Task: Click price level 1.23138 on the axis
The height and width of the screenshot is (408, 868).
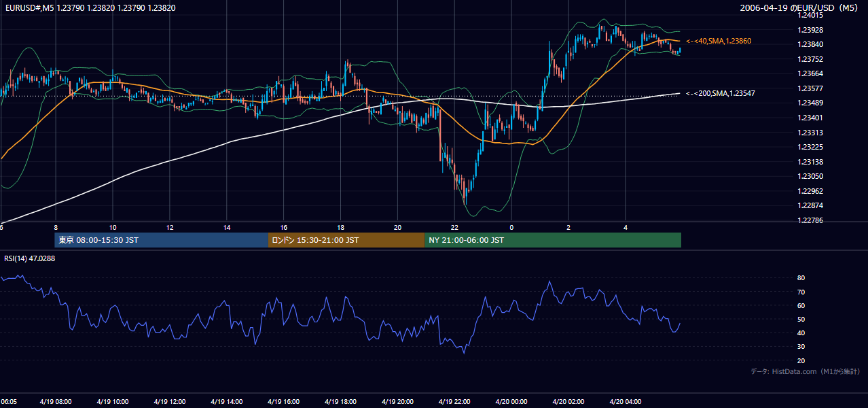Action: point(812,162)
